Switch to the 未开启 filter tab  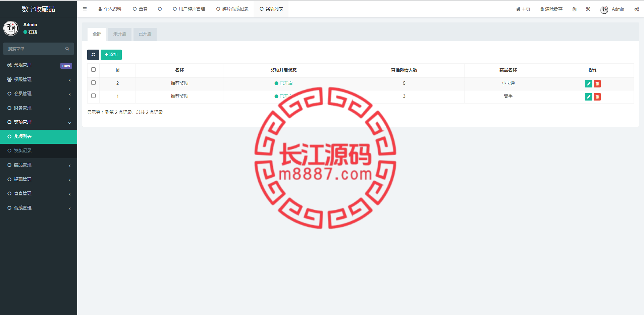tap(120, 34)
